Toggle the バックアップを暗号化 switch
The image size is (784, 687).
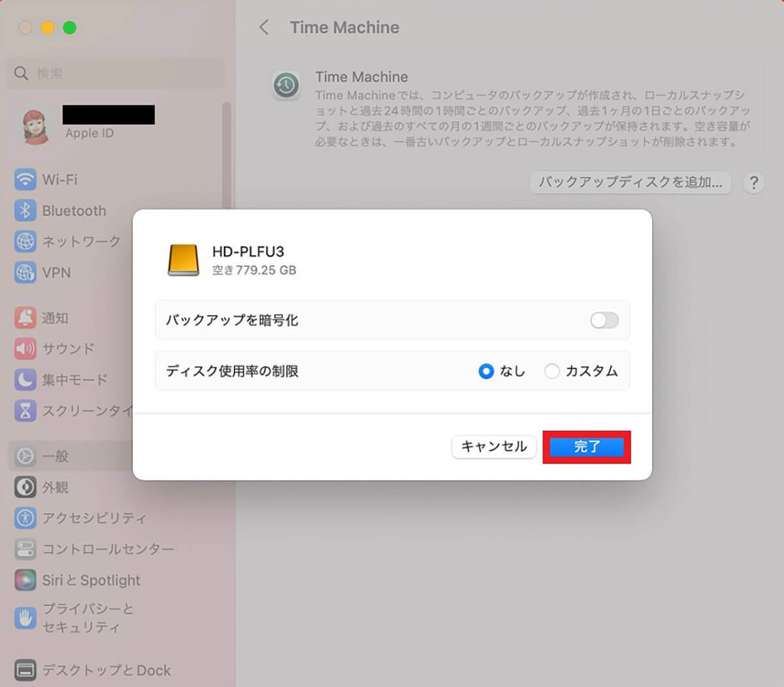(604, 320)
